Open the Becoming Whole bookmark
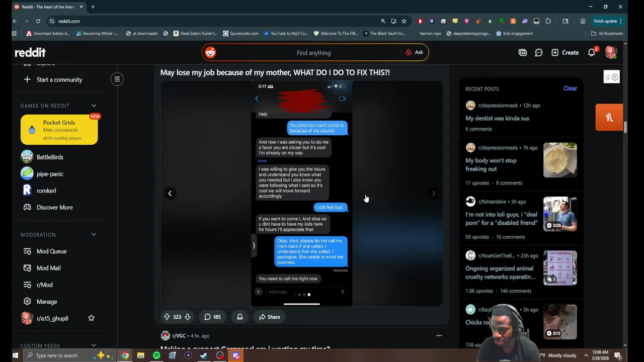Screen dimensions: 644x362 [x=97, y=33]
